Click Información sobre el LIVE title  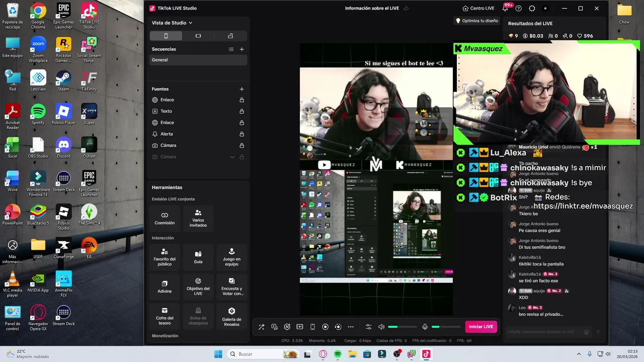pyautogui.click(x=372, y=8)
